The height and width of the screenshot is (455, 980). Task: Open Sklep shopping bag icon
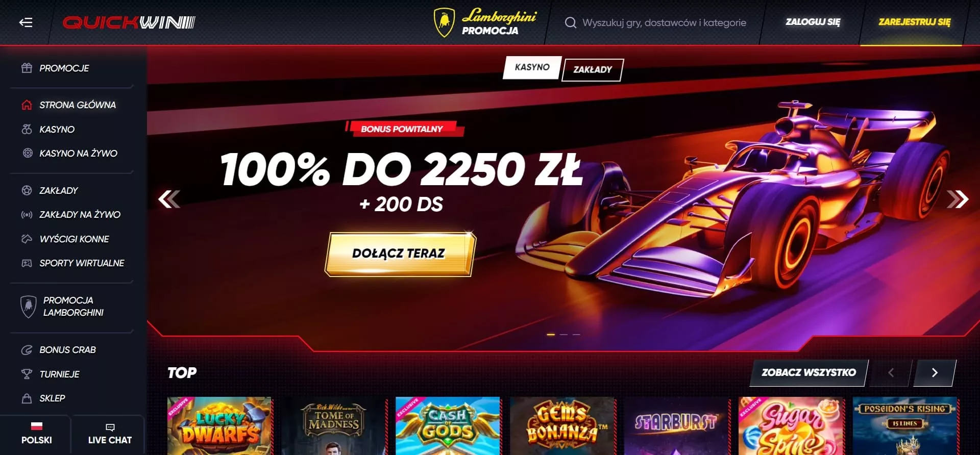tap(27, 398)
